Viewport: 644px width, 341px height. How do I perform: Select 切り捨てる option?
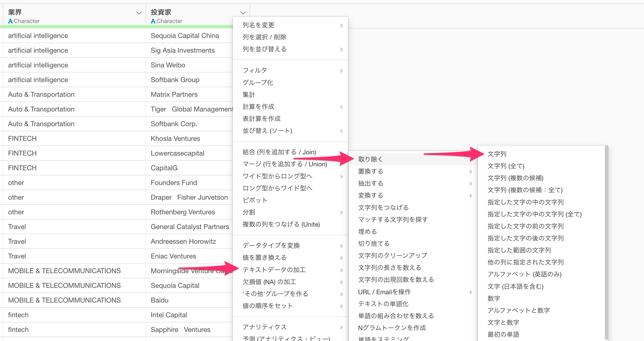pyautogui.click(x=413, y=244)
